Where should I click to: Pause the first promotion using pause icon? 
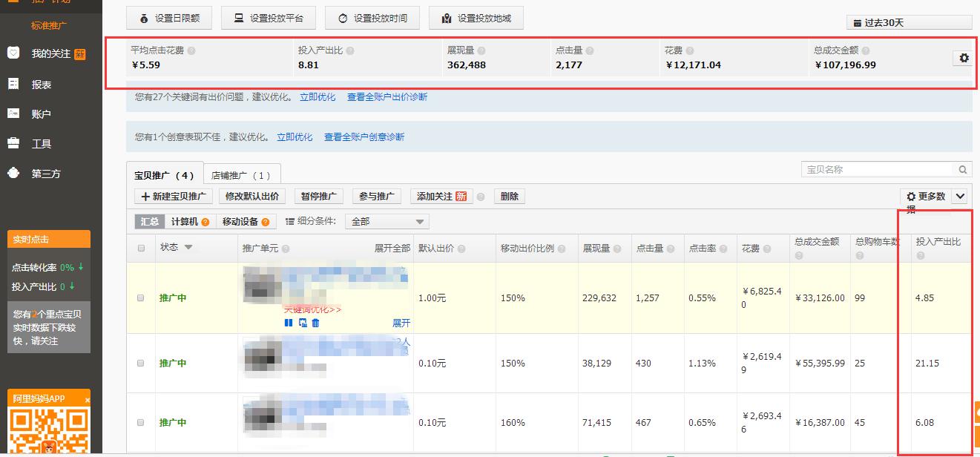pyautogui.click(x=288, y=323)
